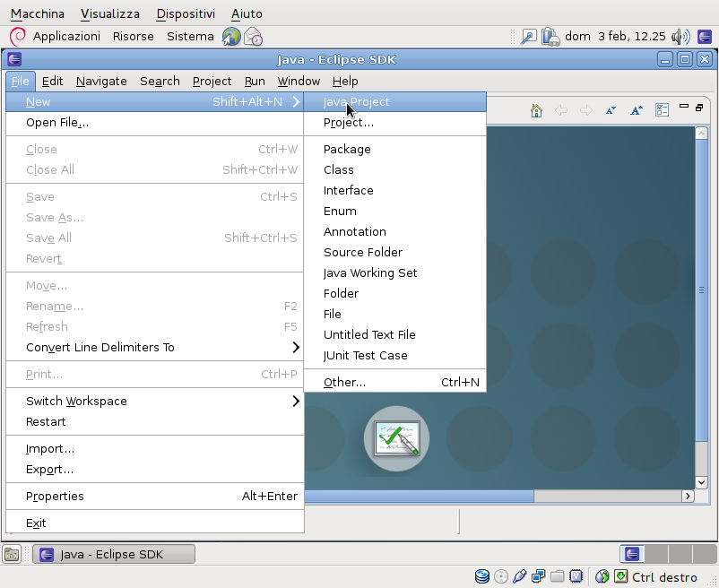Create a new Annotation

coord(394,232)
